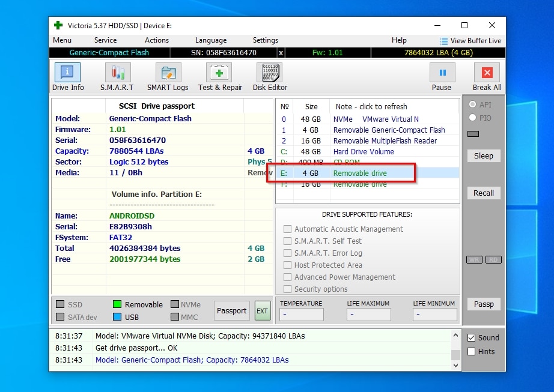Click the RD indicator lamp
Screen dimensions: 554x392
[493, 260]
